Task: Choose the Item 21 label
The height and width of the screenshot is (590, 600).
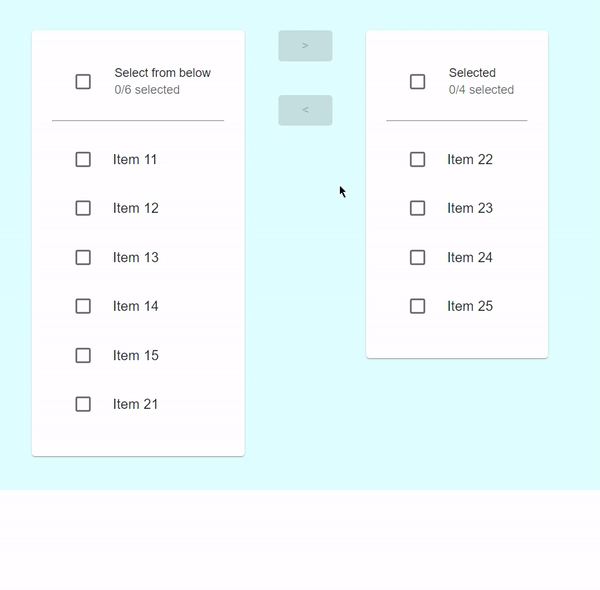Action: pos(135,404)
